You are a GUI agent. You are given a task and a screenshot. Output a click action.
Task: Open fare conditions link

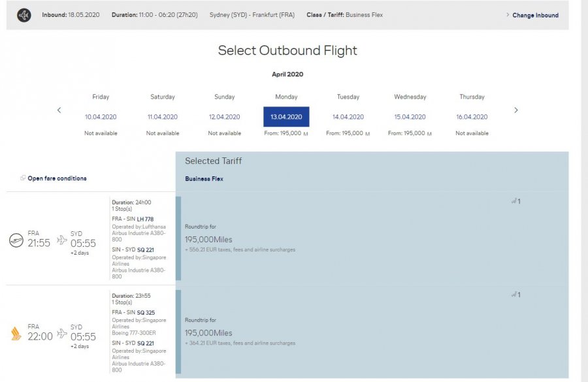pos(57,178)
